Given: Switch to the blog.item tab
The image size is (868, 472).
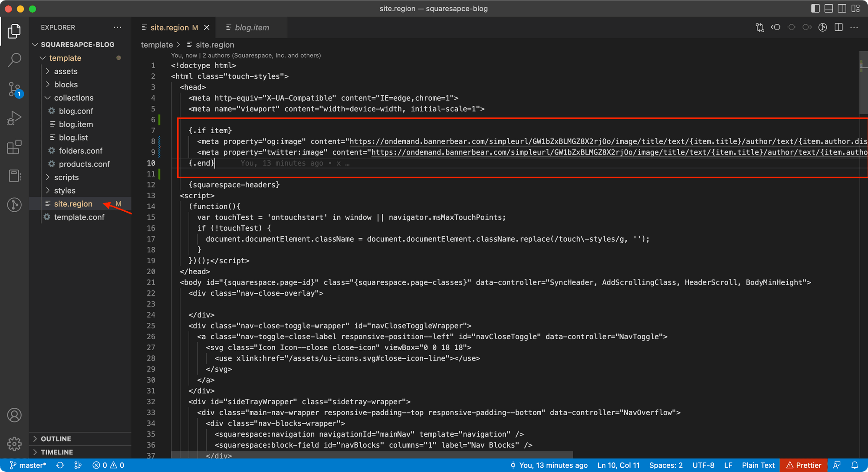Looking at the screenshot, I should [252, 27].
